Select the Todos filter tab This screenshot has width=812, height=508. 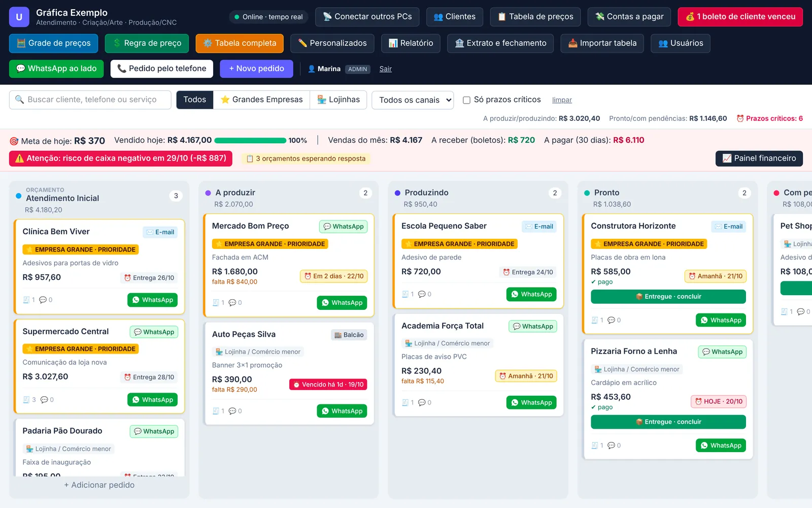point(195,100)
